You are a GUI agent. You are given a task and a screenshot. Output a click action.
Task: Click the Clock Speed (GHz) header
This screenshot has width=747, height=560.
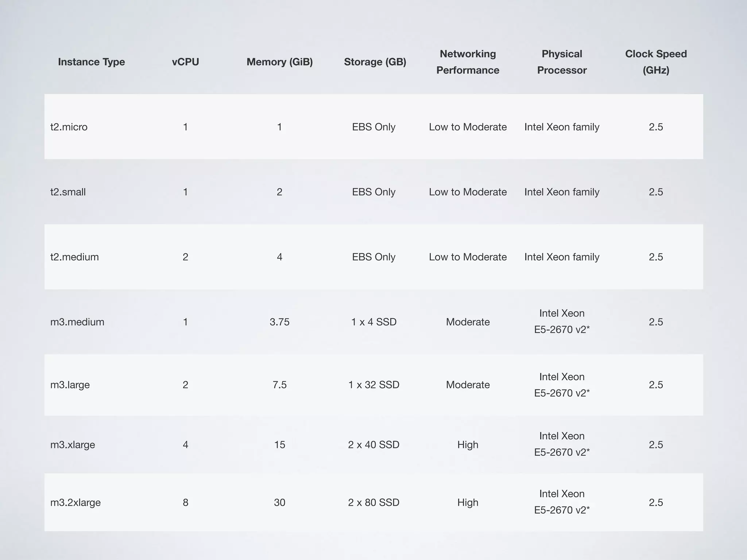click(x=656, y=62)
